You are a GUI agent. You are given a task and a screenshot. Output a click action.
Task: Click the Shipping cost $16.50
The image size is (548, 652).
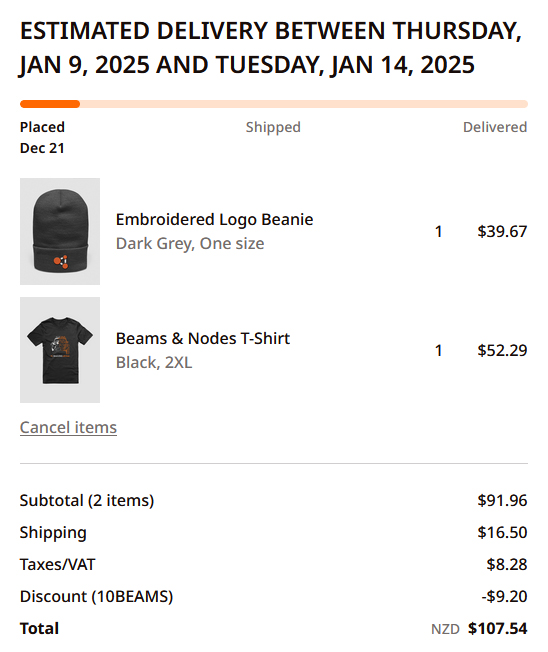coord(502,532)
